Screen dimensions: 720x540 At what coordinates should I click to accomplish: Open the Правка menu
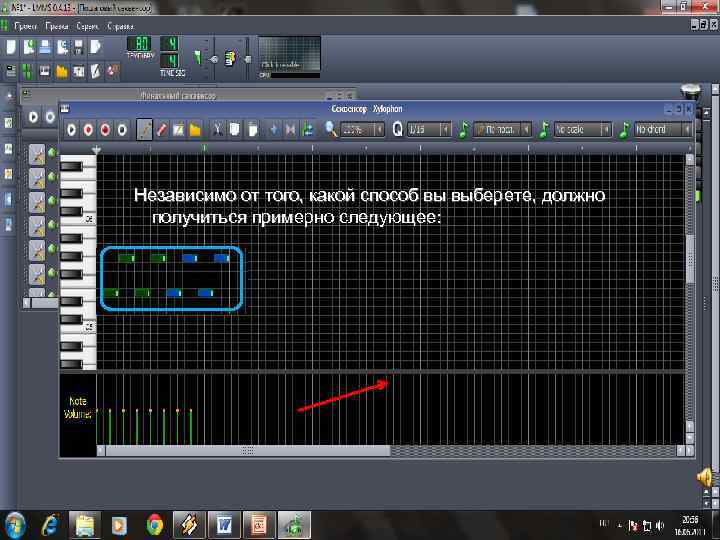click(x=57, y=27)
